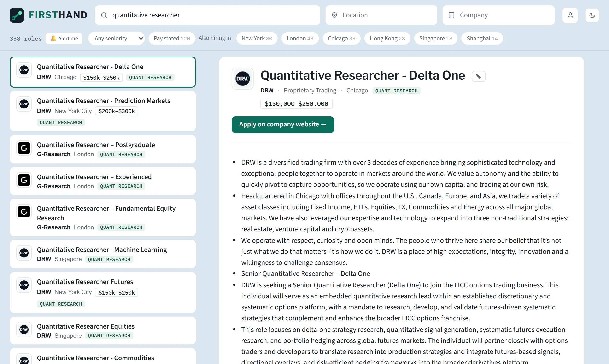Viewport: 609px width, 364px height.
Task: Click the bell Alert me button
Action: pyautogui.click(x=64, y=39)
